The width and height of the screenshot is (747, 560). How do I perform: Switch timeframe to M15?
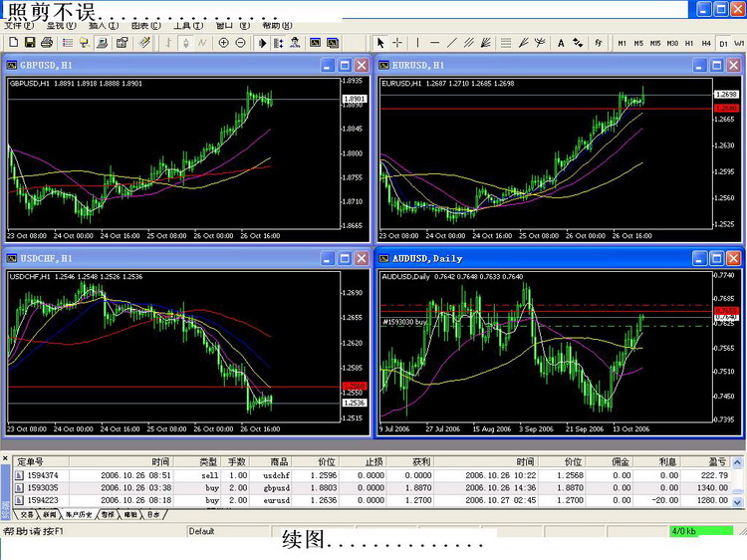click(655, 43)
